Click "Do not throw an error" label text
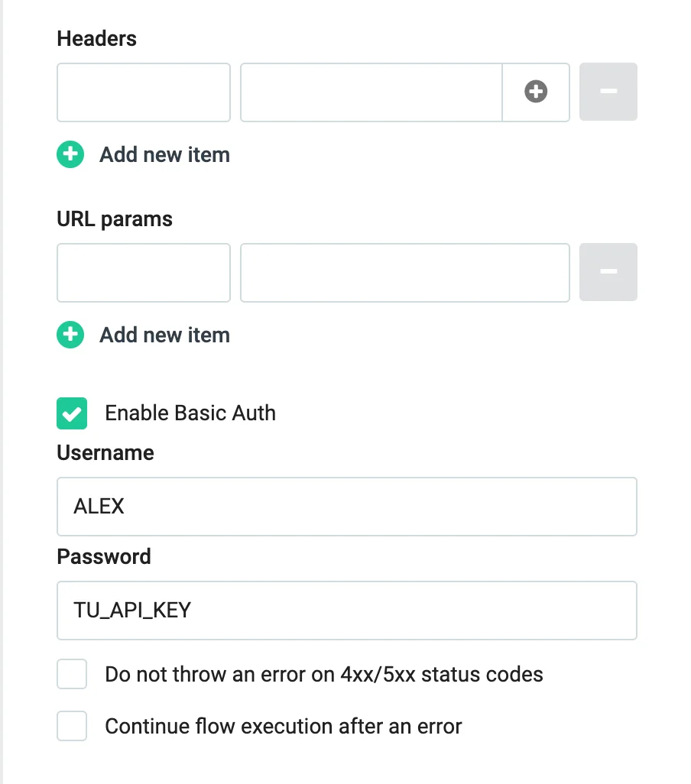The height and width of the screenshot is (784, 691). [x=323, y=675]
